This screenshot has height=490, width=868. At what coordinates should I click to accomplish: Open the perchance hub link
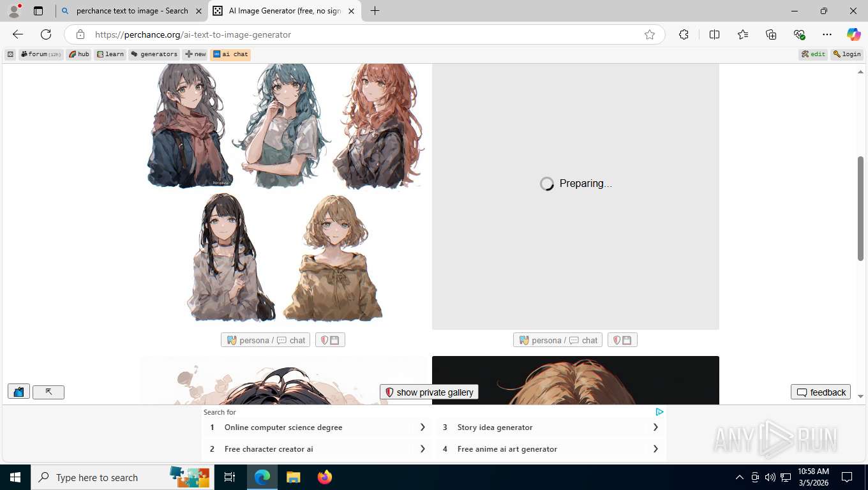[79, 54]
